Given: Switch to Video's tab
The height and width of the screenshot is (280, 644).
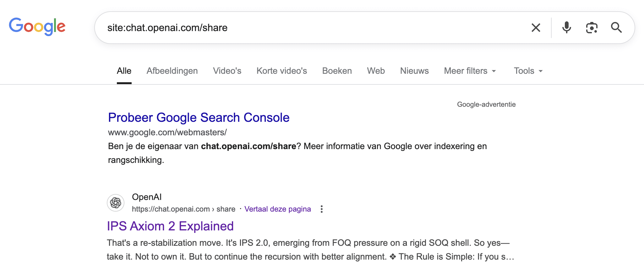Looking at the screenshot, I should pyautogui.click(x=227, y=71).
